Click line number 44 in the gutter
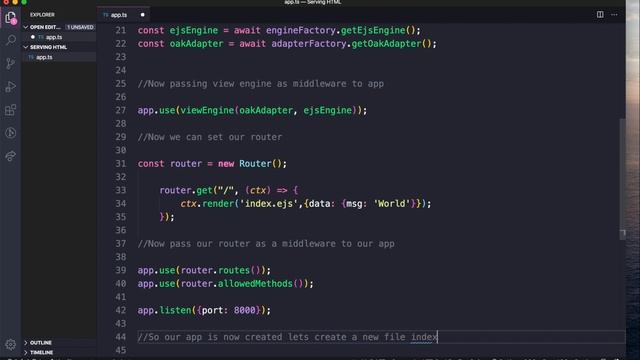Screen dimensions: 640x360 point(120,337)
